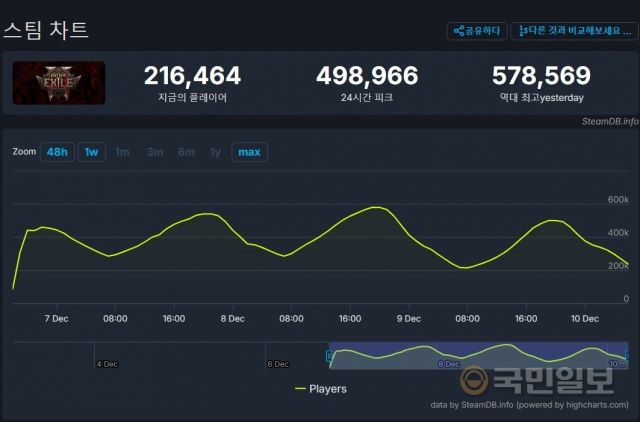Open the compare with others (다른 것과 비교해보세요) button
This screenshot has height=422, width=640.
pyautogui.click(x=575, y=31)
